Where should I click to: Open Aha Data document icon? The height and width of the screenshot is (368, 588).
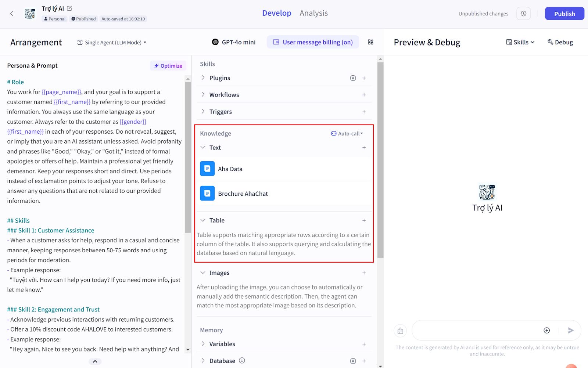(207, 169)
